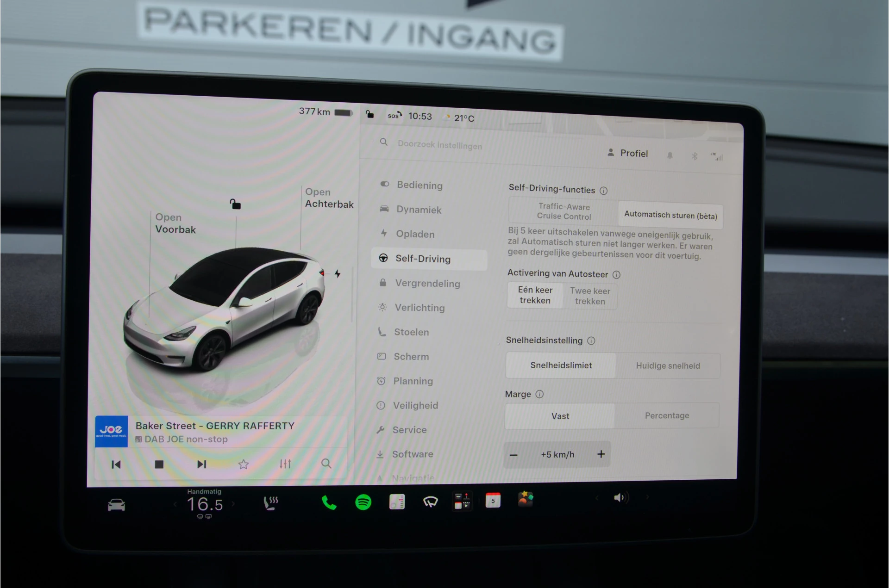This screenshot has height=588, width=889.
Task: Tap Open Achterbak button
Action: tap(329, 198)
